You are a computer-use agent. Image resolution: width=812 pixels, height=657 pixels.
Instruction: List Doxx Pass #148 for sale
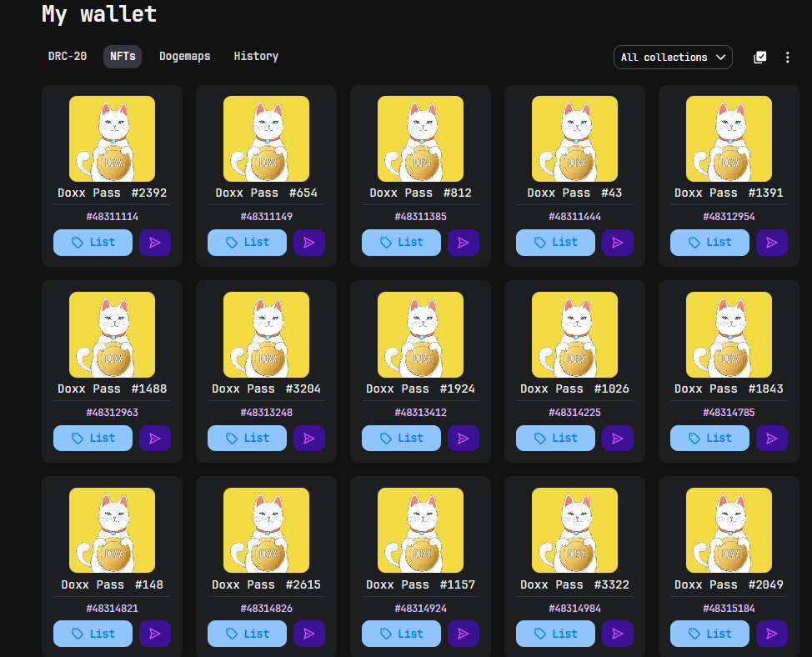click(x=93, y=634)
